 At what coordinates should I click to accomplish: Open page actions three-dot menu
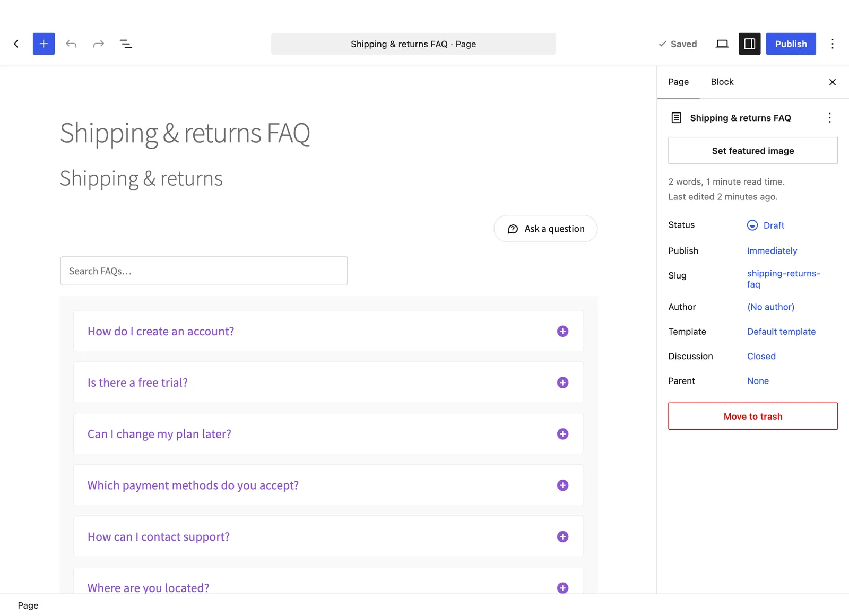click(x=829, y=118)
